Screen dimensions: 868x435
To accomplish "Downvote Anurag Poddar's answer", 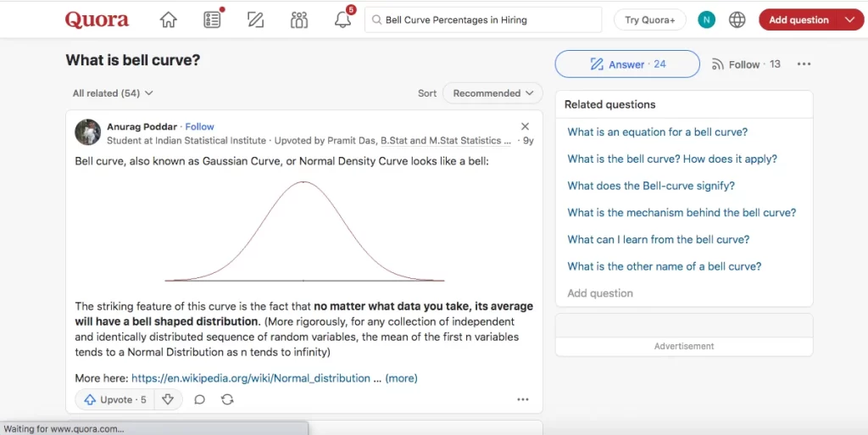I will pyautogui.click(x=168, y=399).
